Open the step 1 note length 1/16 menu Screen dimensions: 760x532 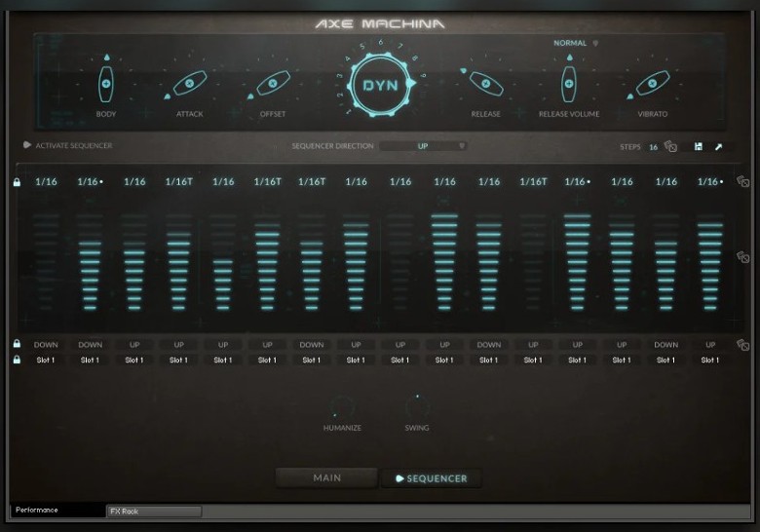click(x=46, y=181)
